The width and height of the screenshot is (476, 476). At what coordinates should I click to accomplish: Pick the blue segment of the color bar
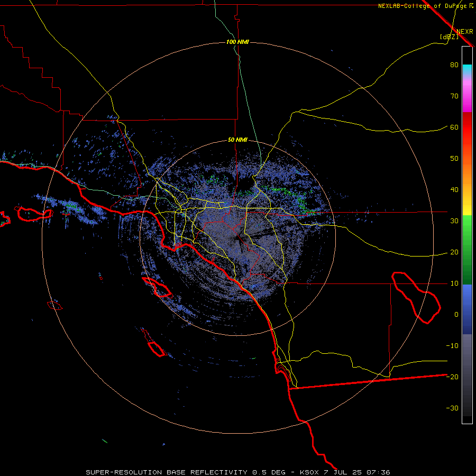(x=467, y=309)
